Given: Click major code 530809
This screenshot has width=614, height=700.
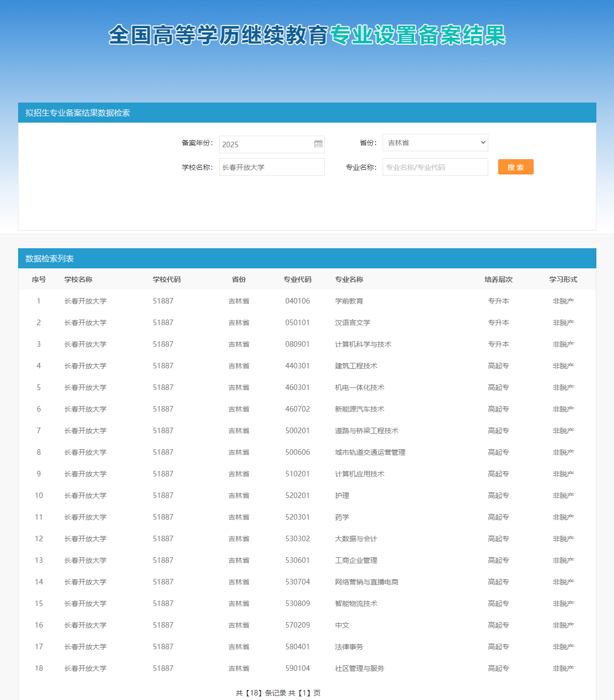Looking at the screenshot, I should click(x=298, y=604).
